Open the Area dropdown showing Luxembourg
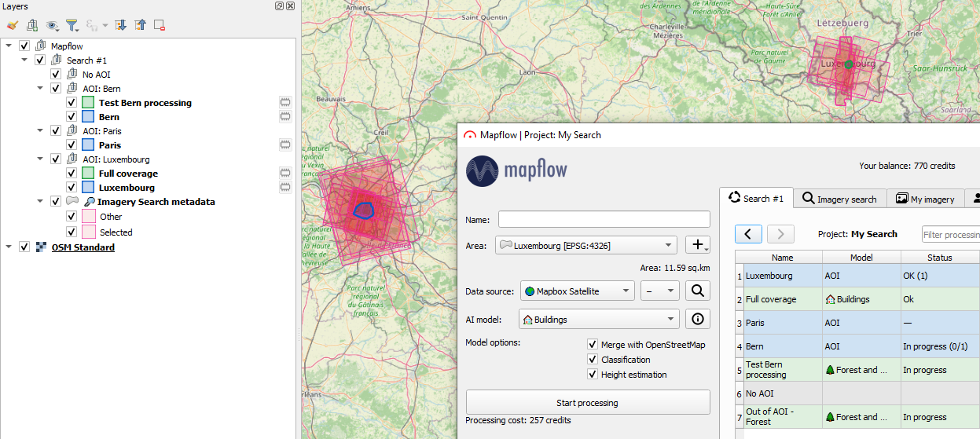Screen dimensions: 980x439 [x=586, y=246]
